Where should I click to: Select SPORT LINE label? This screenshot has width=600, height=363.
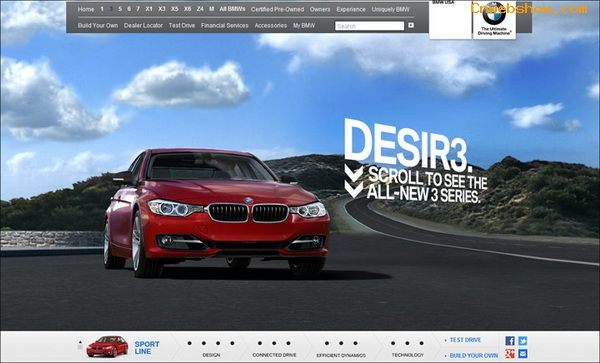[x=147, y=348]
